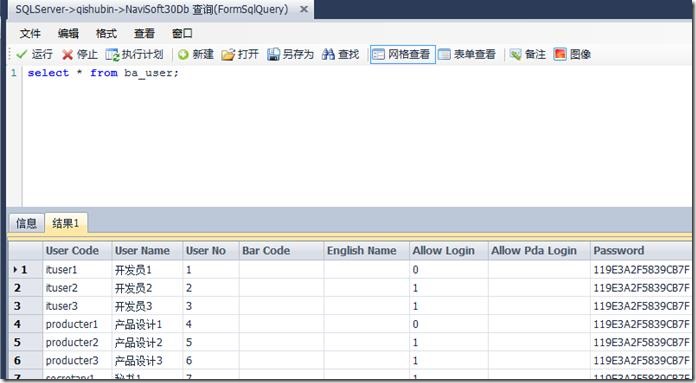Open the 窗口 menu
696x383 pixels.
click(182, 33)
